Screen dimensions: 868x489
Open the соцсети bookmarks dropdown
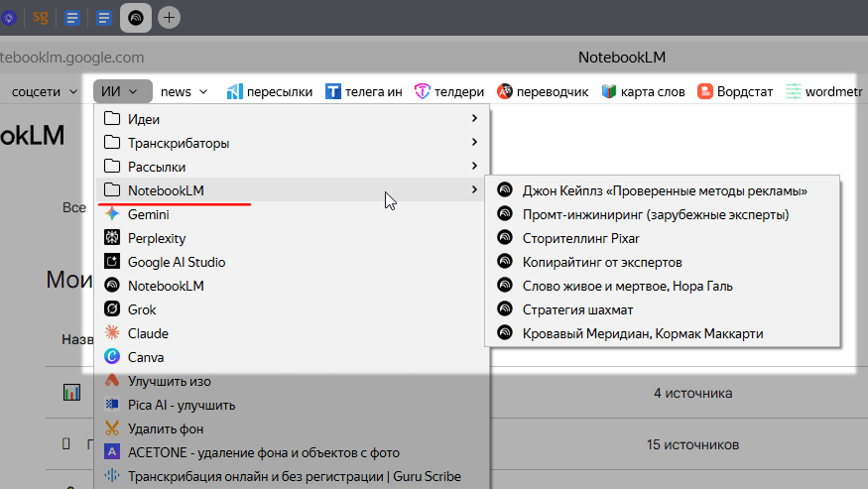45,91
